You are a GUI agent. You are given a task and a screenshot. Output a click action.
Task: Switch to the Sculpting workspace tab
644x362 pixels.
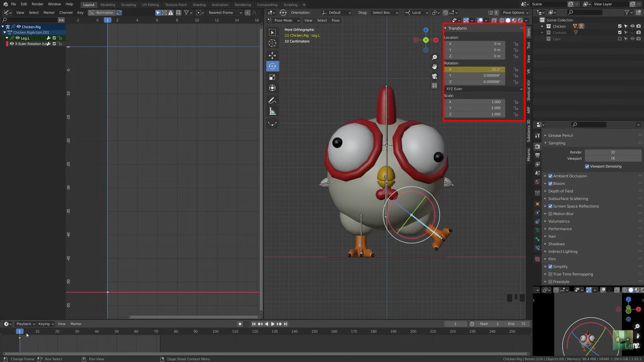(128, 5)
